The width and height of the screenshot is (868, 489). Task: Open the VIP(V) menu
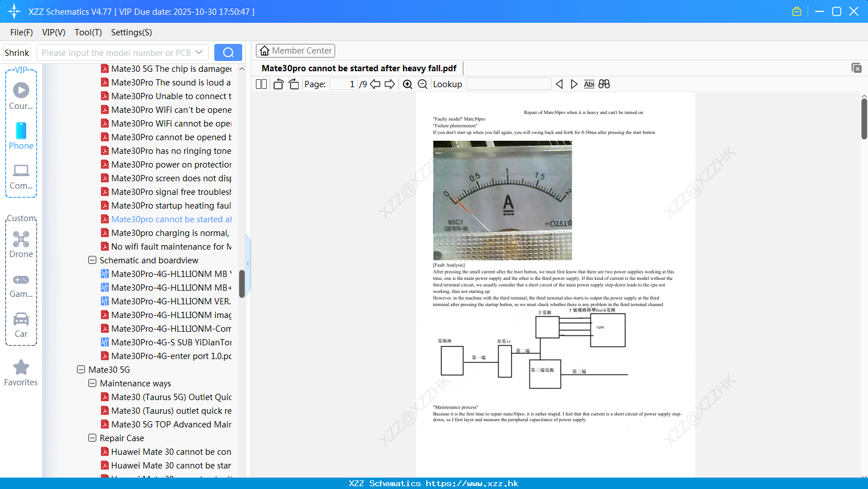(54, 32)
